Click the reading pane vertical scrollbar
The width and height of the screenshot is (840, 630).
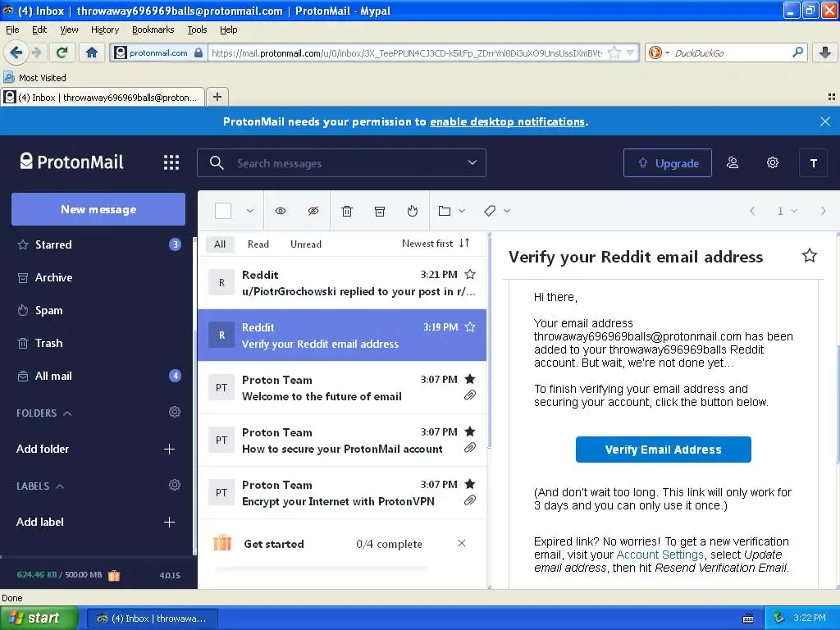point(837,405)
